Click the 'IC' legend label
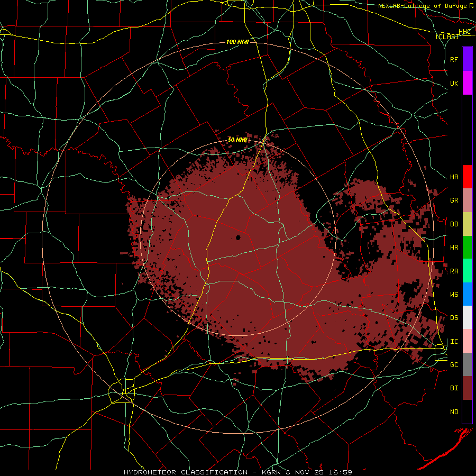Image resolution: width=476 pixels, height=476 pixels. [x=454, y=342]
